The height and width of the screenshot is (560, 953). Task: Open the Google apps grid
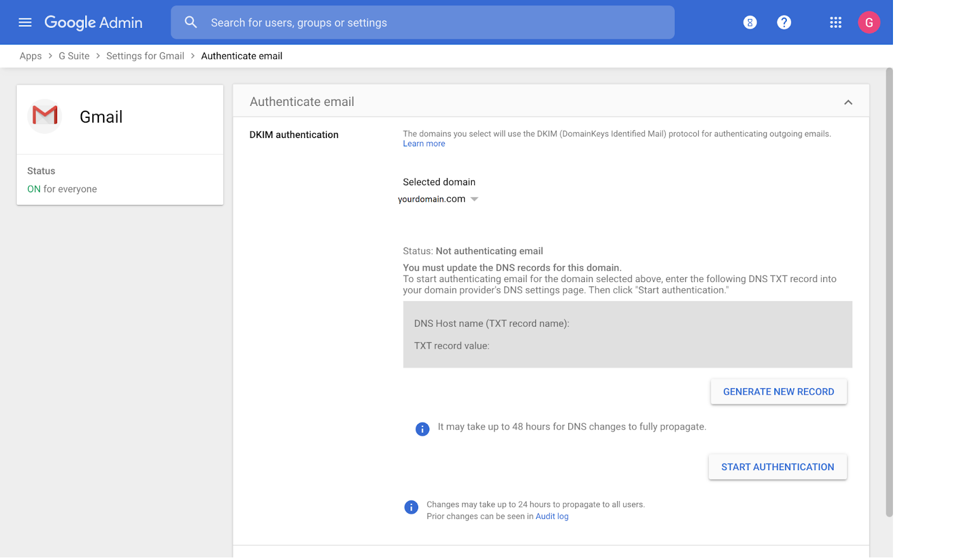[x=836, y=23]
